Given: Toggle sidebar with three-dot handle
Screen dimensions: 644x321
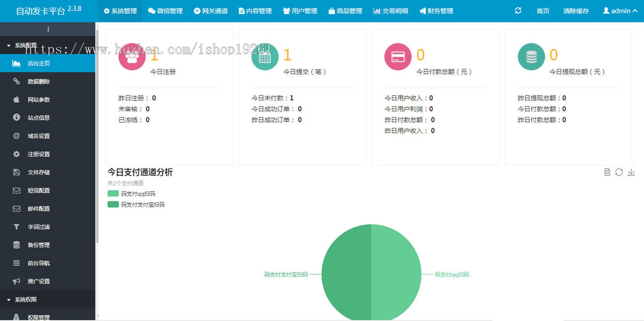Looking at the screenshot, I should point(48,30).
